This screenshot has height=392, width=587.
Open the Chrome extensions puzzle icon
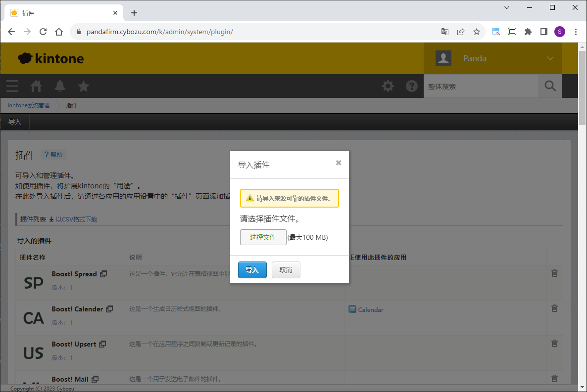coord(528,32)
